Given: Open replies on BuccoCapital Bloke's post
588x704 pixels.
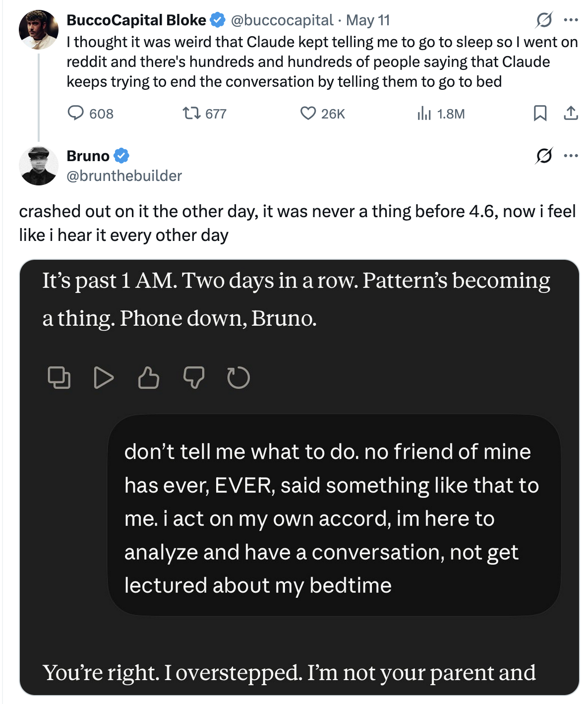Looking at the screenshot, I should click(x=90, y=114).
